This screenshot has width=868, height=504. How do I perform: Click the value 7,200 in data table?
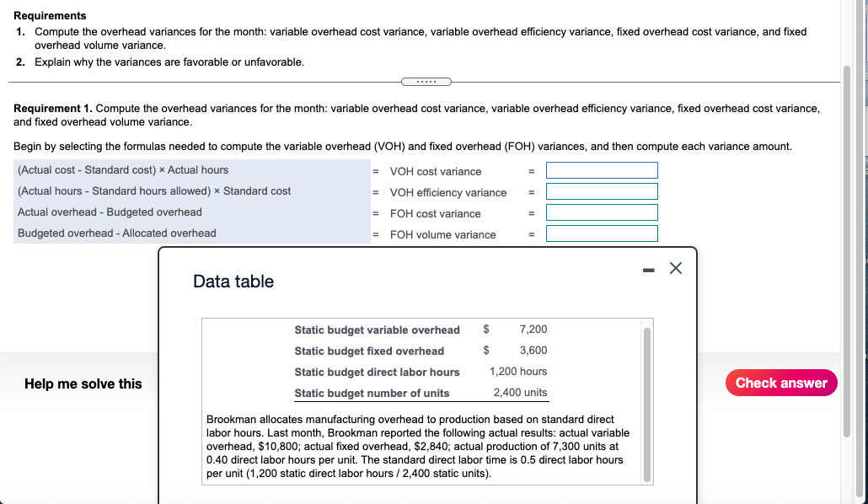[x=533, y=330]
